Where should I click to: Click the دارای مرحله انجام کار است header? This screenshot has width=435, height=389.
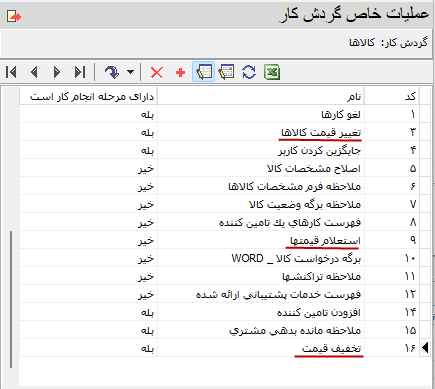tap(88, 96)
